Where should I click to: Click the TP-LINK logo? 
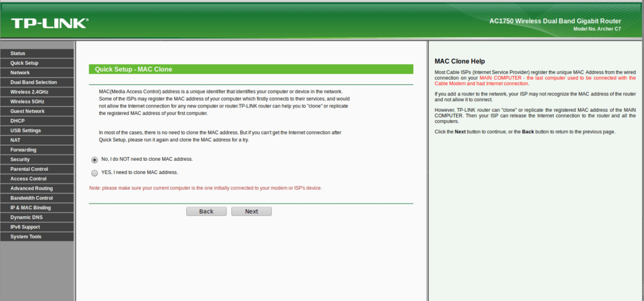point(49,23)
